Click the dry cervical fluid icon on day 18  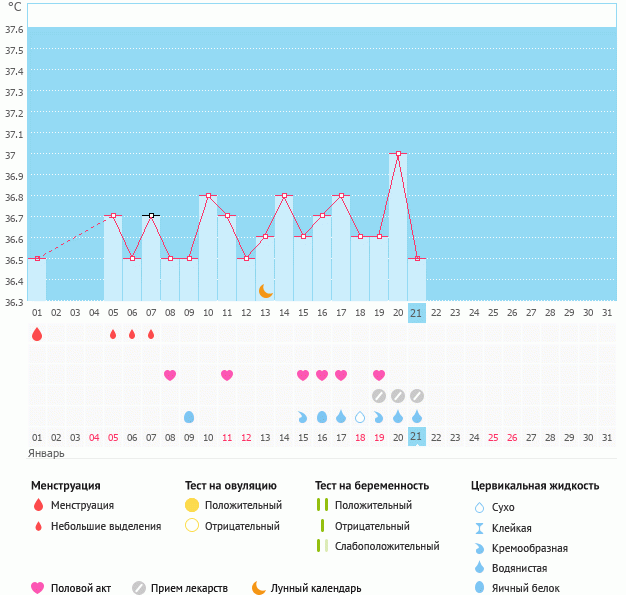360,416
